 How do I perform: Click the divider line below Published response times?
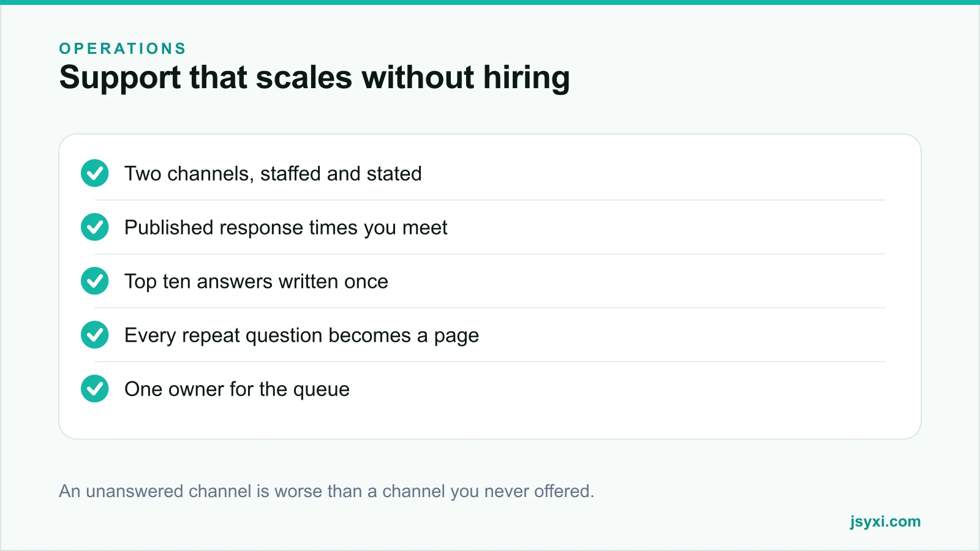(490, 254)
